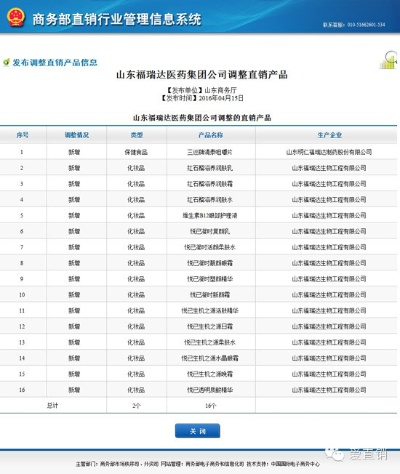Click the 总计 label in the summary row
The height and width of the screenshot is (474, 400).
click(x=52, y=406)
